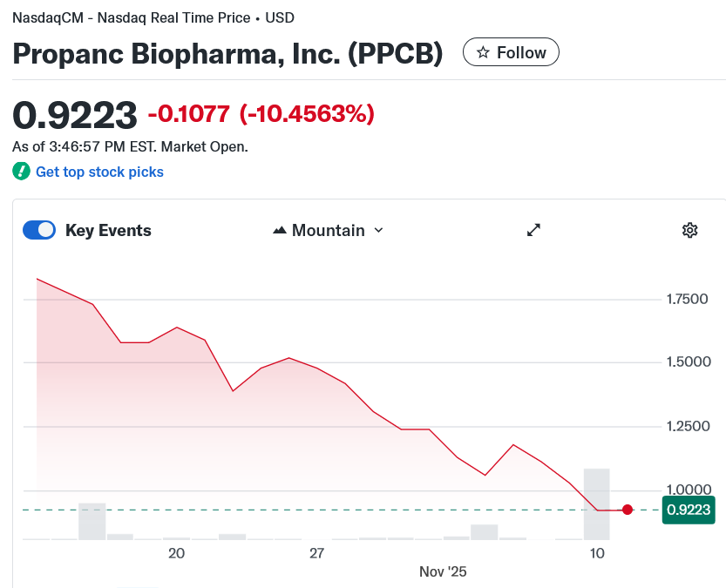Select the red current-price dot on the chart
726x588 pixels.
tap(628, 510)
